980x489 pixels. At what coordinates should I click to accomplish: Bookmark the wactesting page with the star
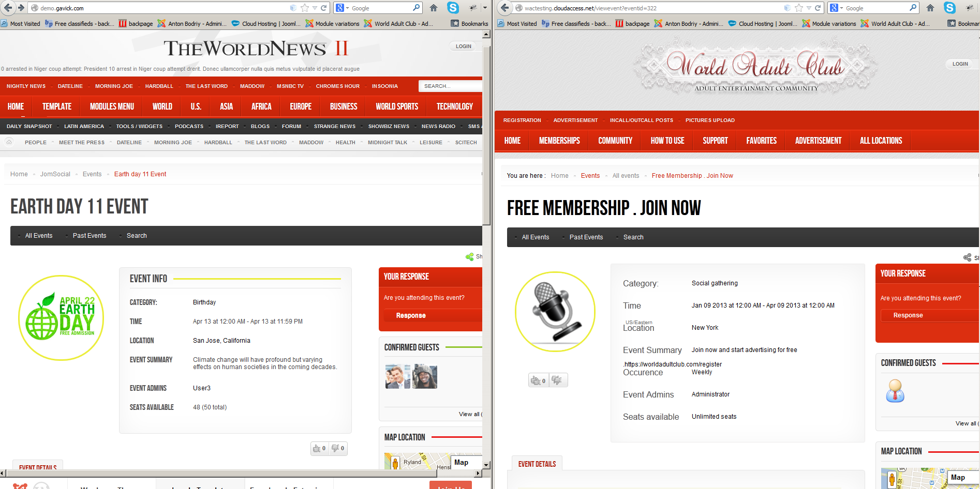tap(799, 8)
